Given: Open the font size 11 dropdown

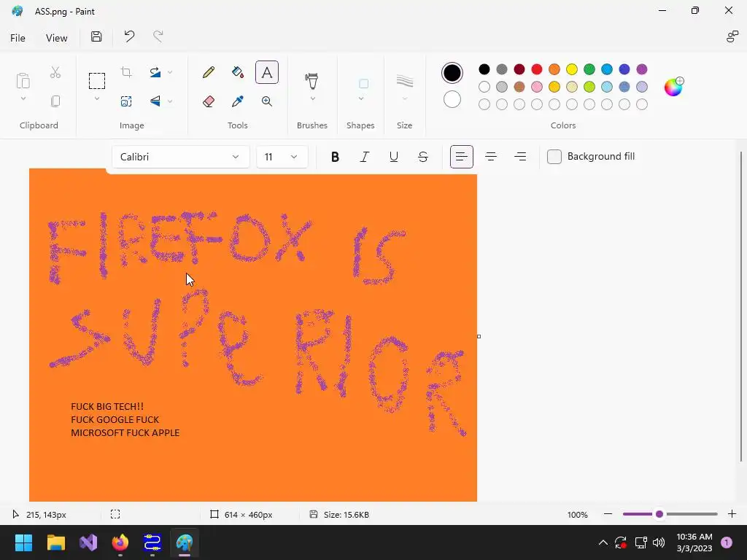Looking at the screenshot, I should (282, 157).
